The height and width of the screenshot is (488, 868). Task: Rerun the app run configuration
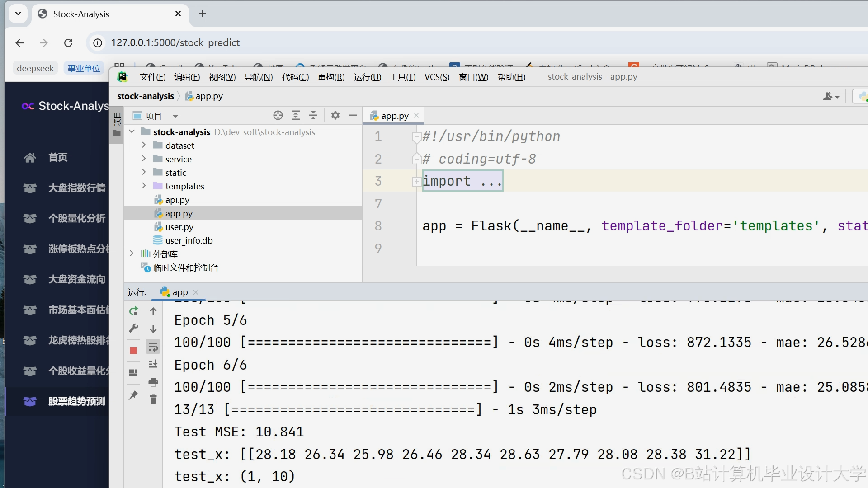tap(133, 311)
